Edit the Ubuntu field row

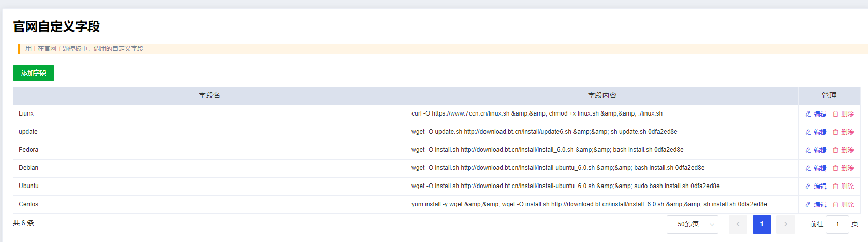(x=816, y=187)
